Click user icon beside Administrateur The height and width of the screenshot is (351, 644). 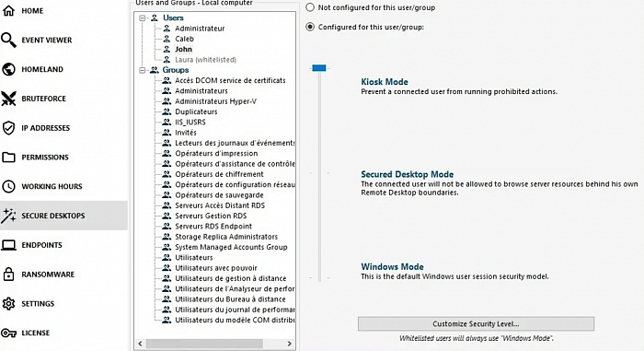(167, 29)
